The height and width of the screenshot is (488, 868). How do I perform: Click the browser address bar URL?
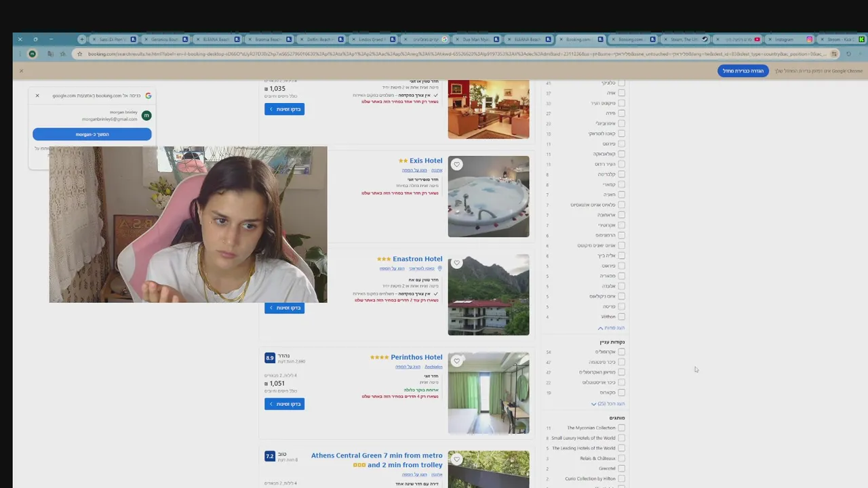pos(457,54)
